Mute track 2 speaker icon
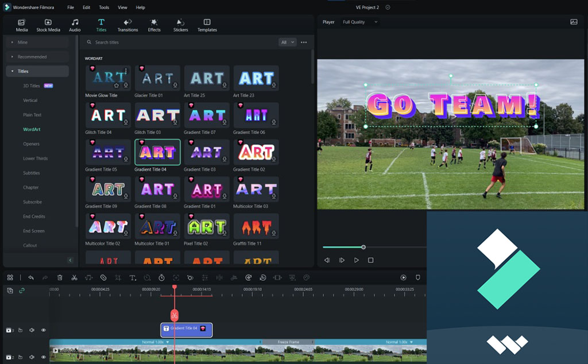This screenshot has height=364, width=588. click(x=32, y=357)
